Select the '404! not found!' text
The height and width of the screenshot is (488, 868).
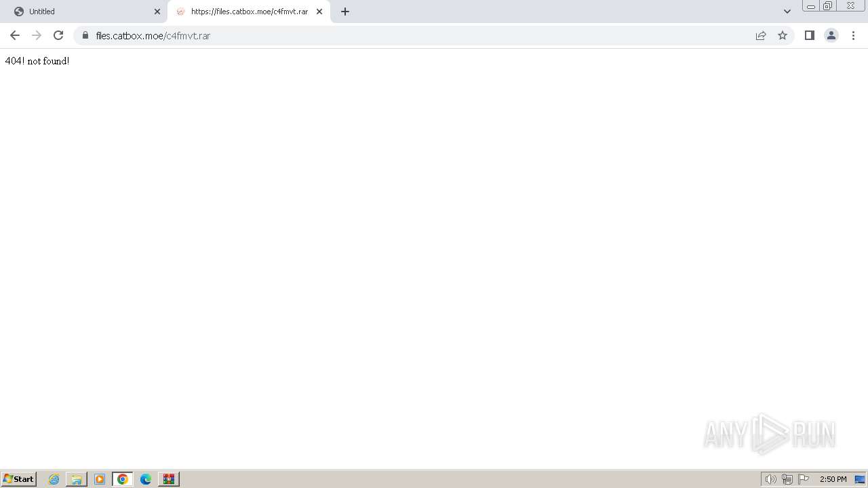37,61
